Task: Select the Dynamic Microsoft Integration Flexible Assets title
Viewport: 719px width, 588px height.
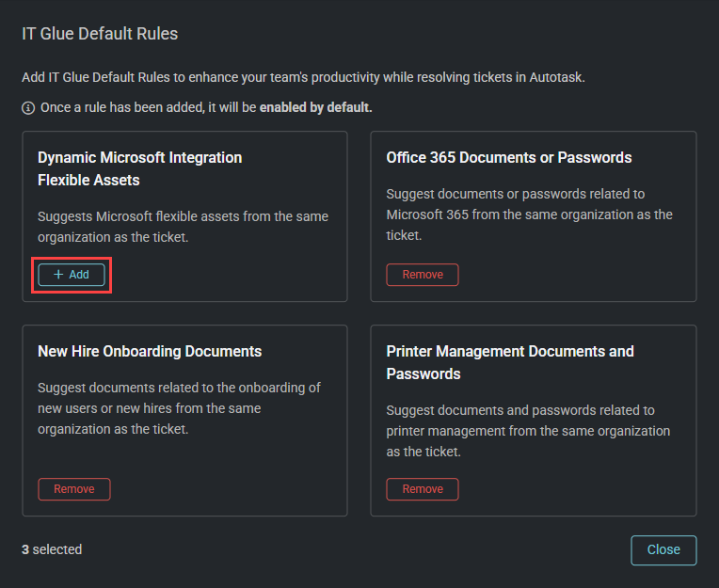Action: [139, 168]
